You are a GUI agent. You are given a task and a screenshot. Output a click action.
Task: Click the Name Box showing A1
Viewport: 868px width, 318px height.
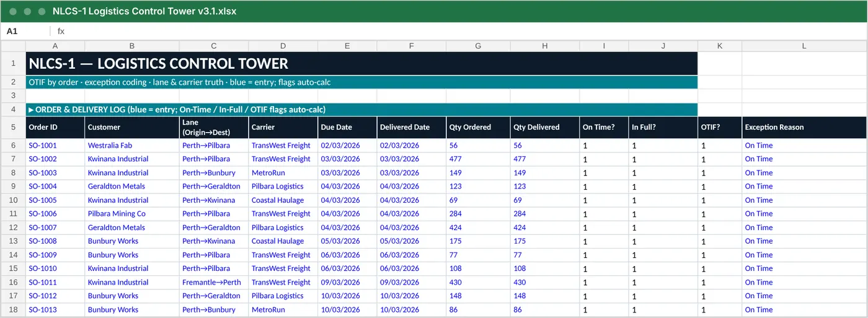pos(25,31)
